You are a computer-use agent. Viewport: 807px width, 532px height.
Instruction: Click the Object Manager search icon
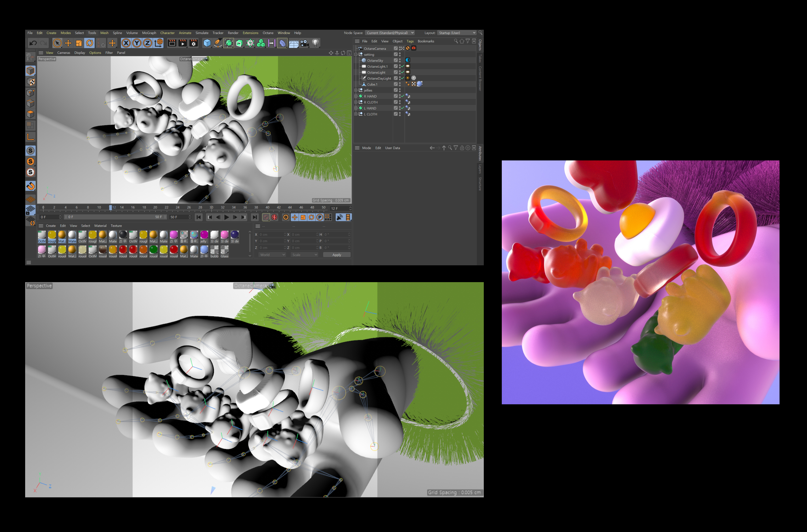click(x=456, y=41)
